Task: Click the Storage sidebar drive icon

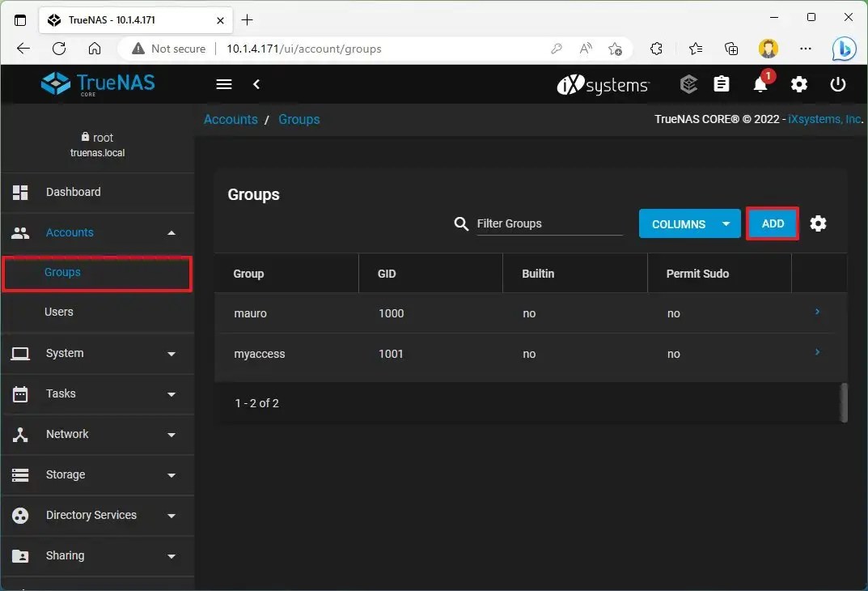Action: 20,475
